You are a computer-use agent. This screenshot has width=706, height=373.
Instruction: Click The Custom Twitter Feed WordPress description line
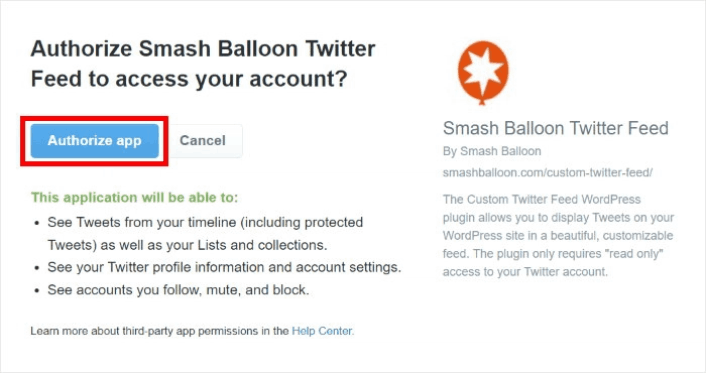point(542,199)
